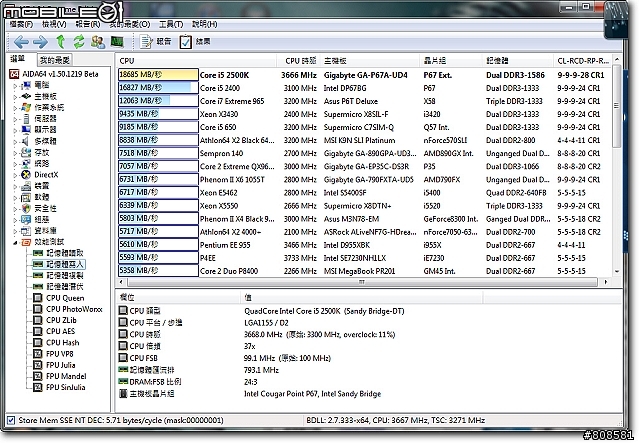Click the users icon in toolbar
The image size is (640, 443).
pos(98,42)
